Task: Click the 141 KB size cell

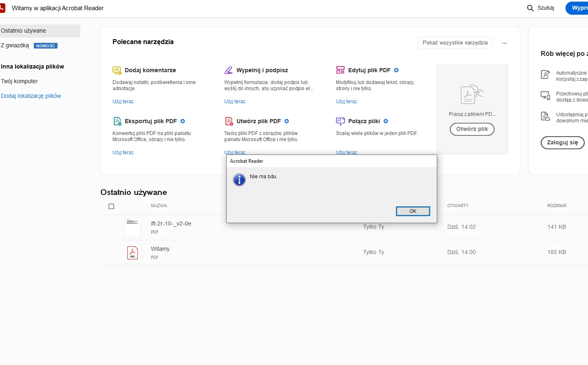Action: pos(557,227)
